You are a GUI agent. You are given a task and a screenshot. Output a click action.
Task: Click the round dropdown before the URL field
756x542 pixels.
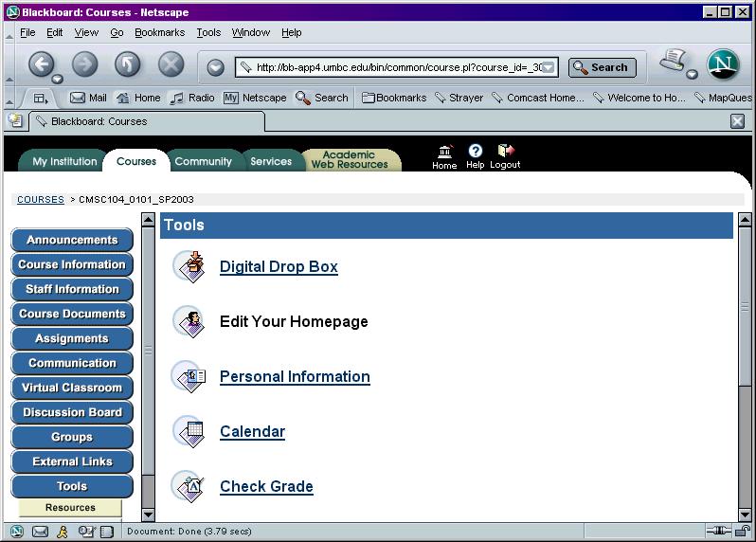[x=215, y=67]
